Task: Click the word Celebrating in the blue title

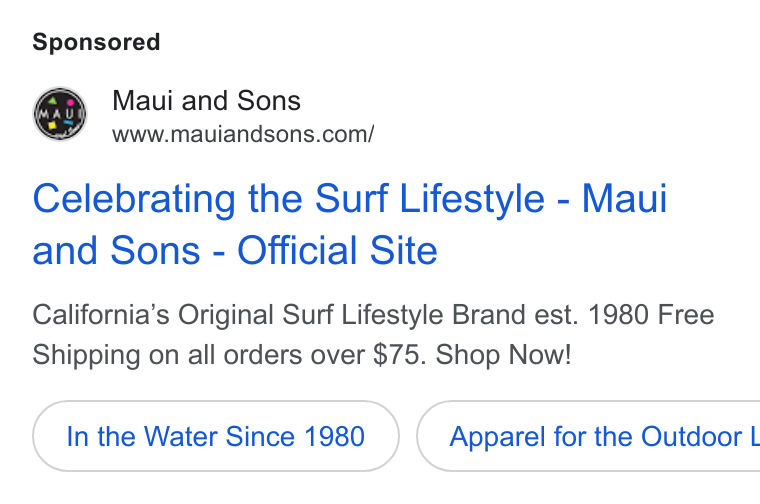Action: tap(134, 199)
